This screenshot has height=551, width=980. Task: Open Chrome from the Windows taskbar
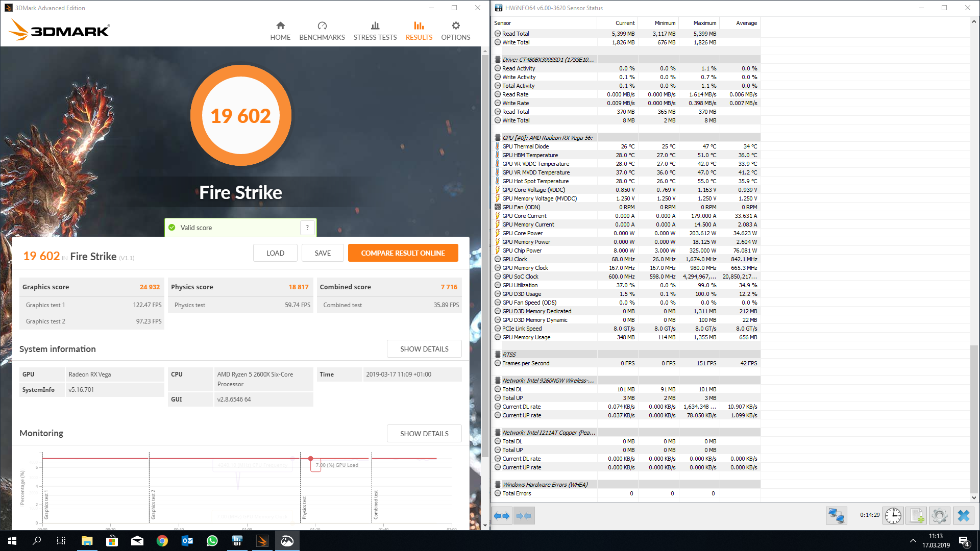click(x=162, y=541)
